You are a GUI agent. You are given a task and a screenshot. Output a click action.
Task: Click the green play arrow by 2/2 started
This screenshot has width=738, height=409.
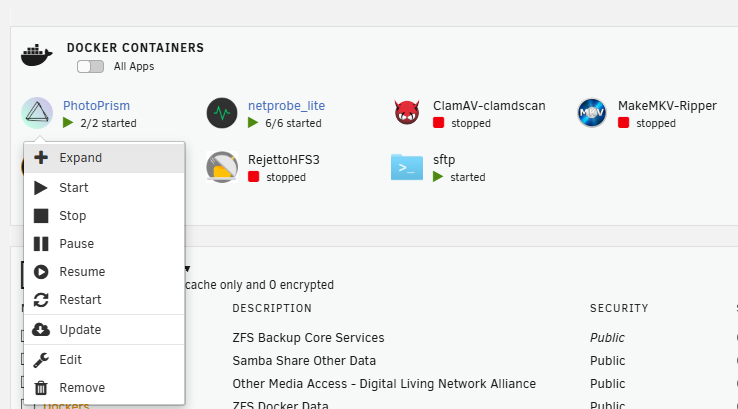click(x=68, y=123)
